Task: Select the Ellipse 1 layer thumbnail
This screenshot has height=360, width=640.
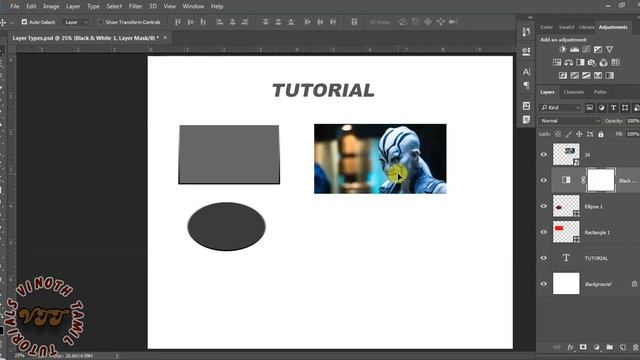Action: tap(566, 206)
